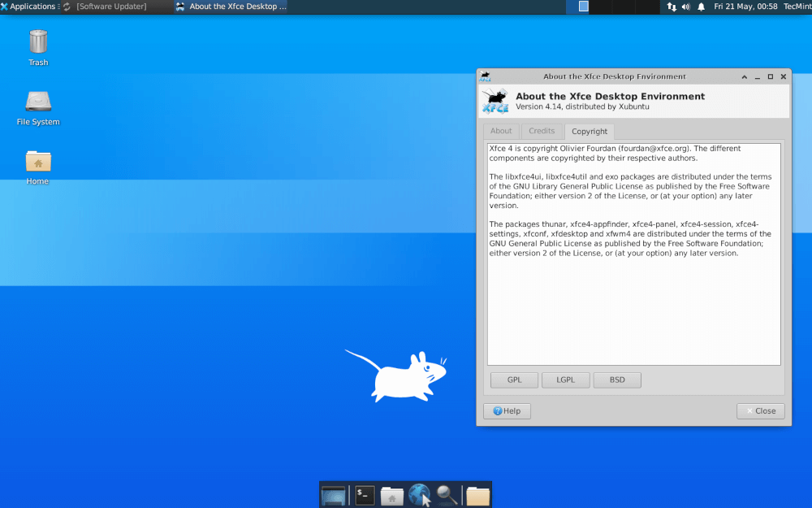Open the Application Finder magnifier icon
Screen dimensions: 812x508
(447, 495)
